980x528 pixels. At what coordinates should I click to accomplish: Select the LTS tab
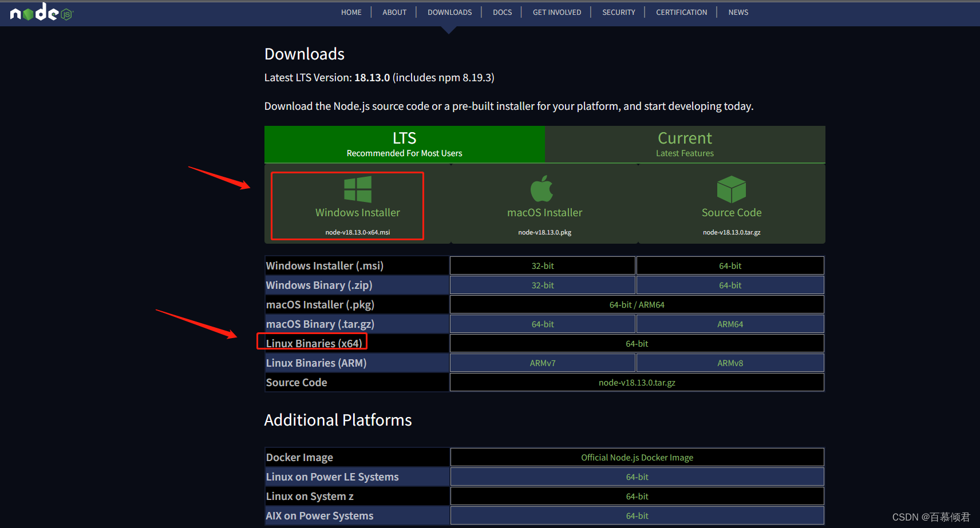[405, 144]
